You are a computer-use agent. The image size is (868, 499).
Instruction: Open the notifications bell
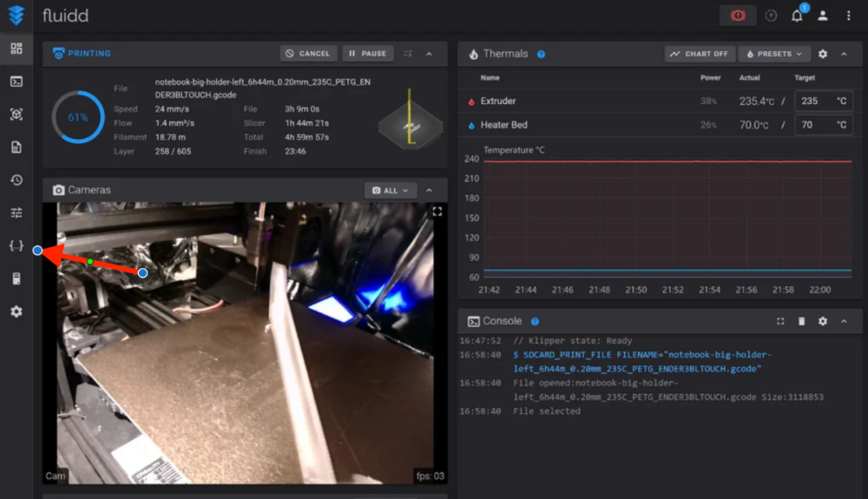[797, 16]
